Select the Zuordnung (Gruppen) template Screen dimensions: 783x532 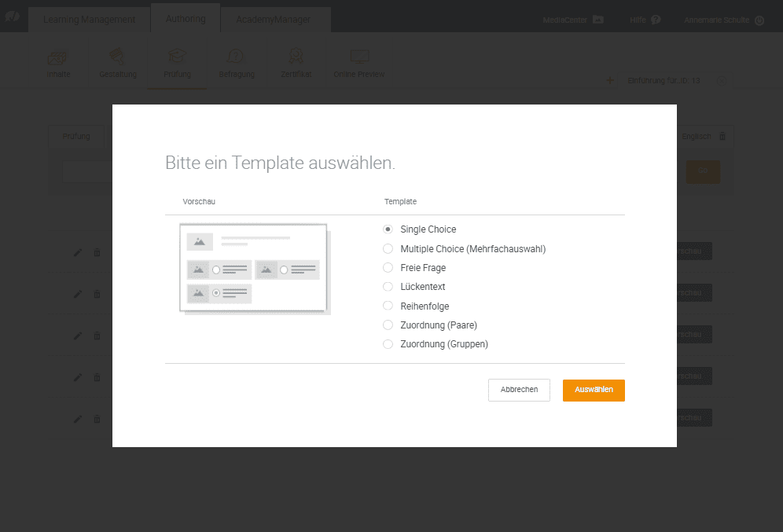388,344
